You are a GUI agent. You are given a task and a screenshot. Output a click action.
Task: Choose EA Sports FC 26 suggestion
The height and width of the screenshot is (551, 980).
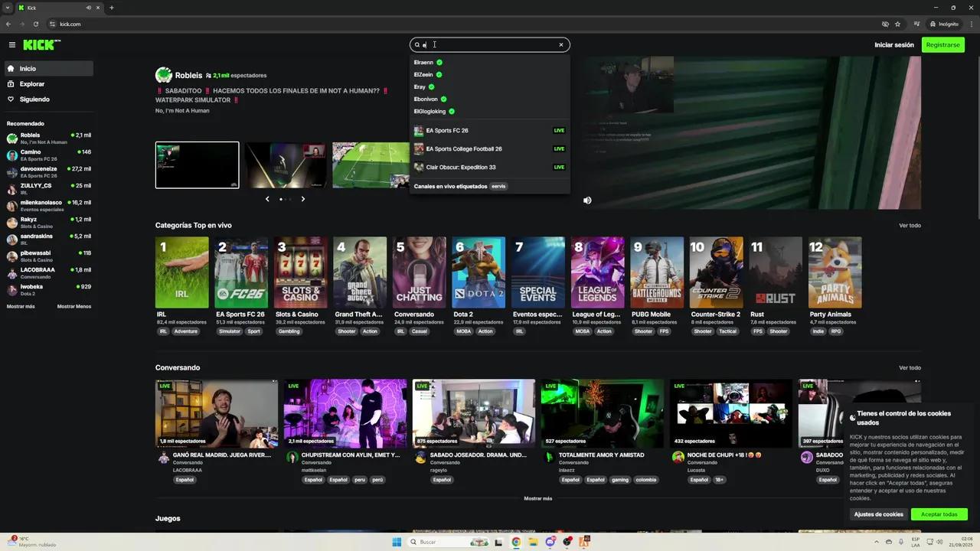tap(490, 131)
